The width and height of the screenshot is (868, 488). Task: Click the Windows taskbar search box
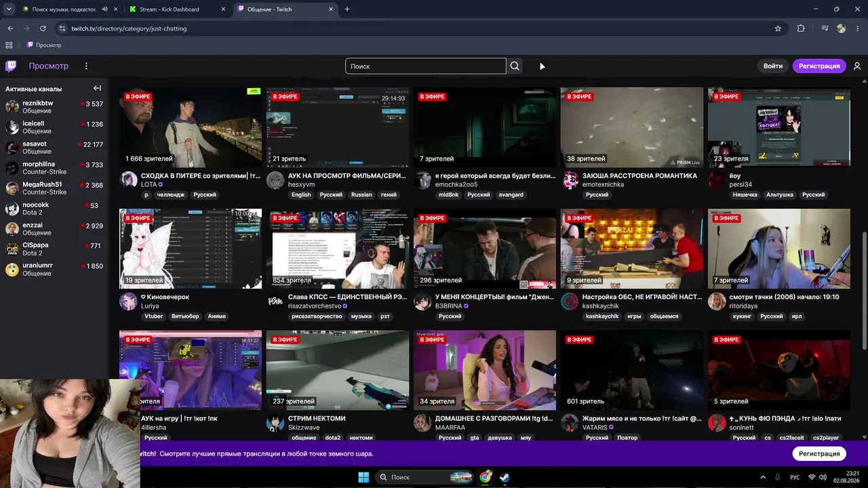pyautogui.click(x=425, y=477)
